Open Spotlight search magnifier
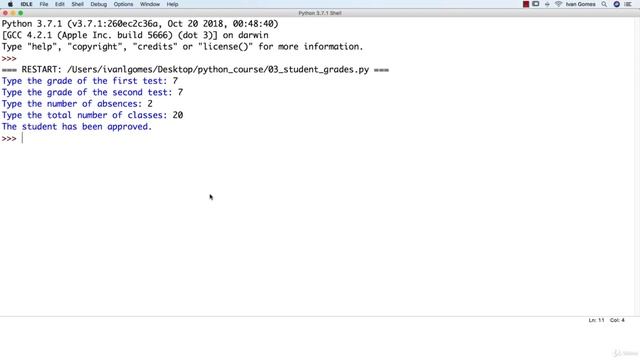 tap(604, 4)
